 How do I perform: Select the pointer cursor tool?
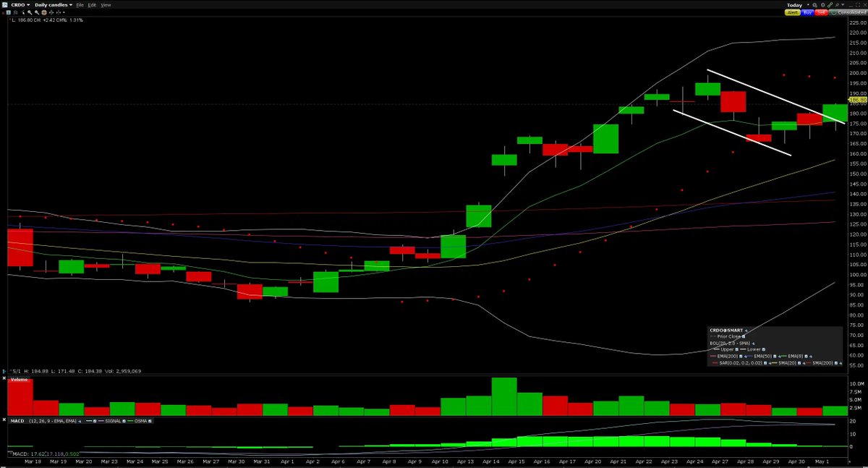(22, 12)
